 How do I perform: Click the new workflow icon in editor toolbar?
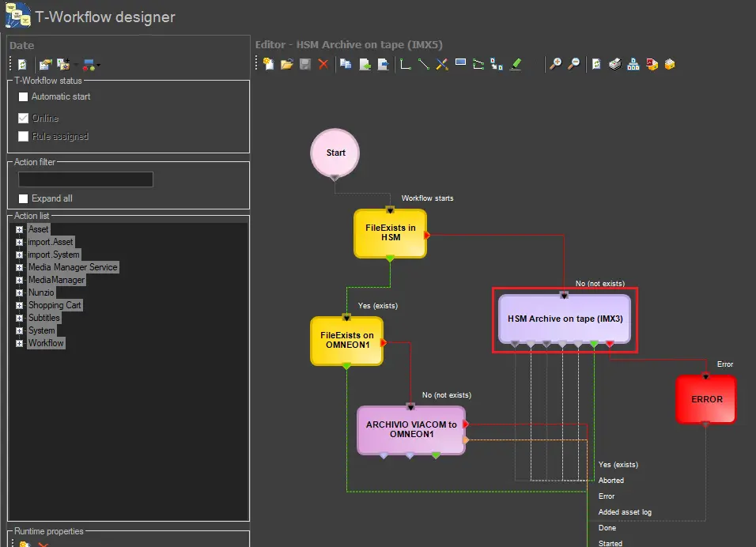tap(269, 64)
